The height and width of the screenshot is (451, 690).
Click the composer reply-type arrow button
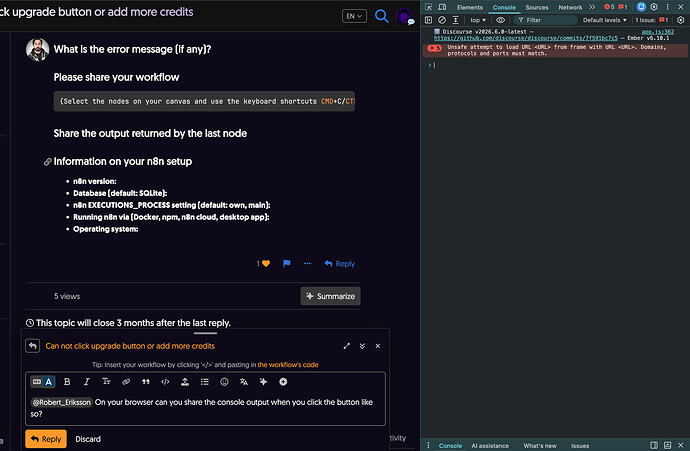click(x=33, y=346)
